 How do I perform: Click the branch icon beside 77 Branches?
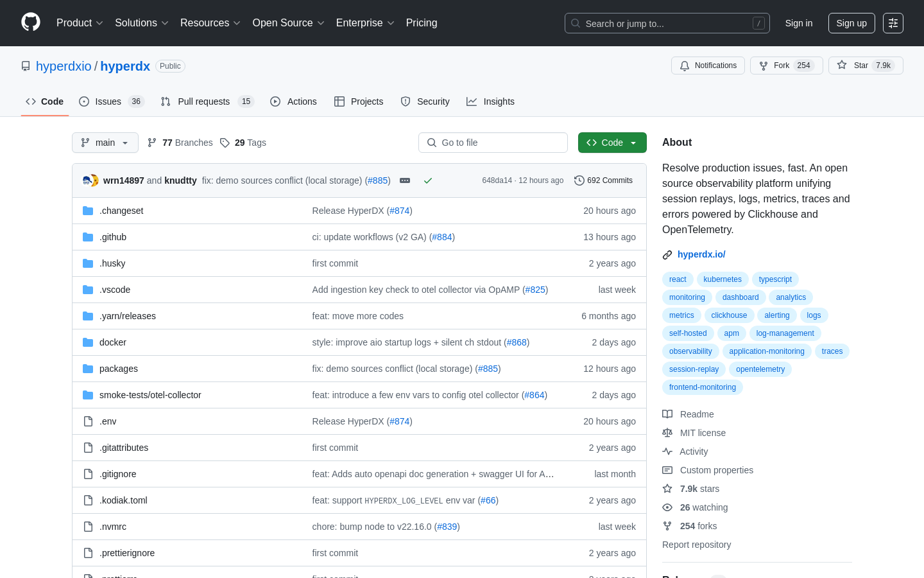(x=152, y=143)
